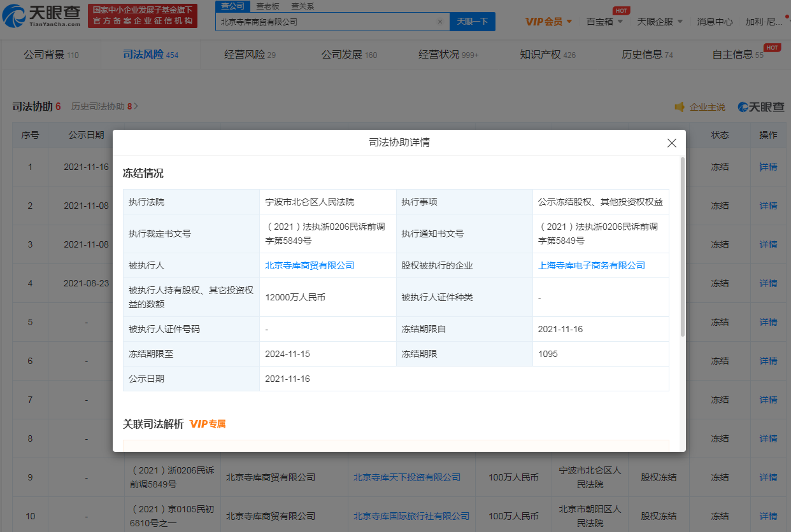Go to the 经营状况 tab

(x=448, y=55)
